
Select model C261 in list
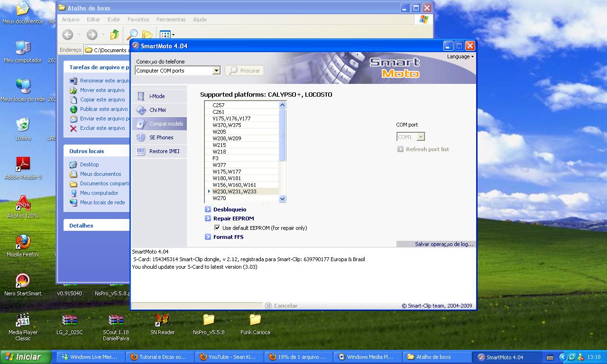coord(242,112)
